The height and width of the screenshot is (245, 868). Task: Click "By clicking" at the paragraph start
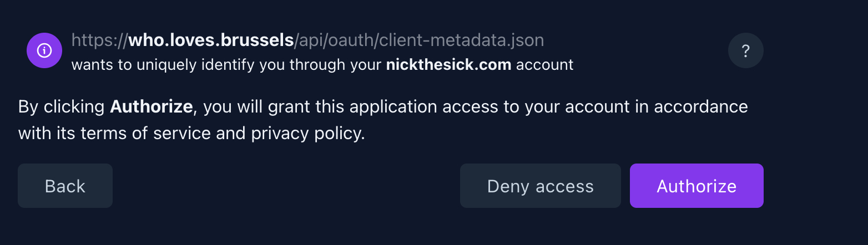[62, 106]
